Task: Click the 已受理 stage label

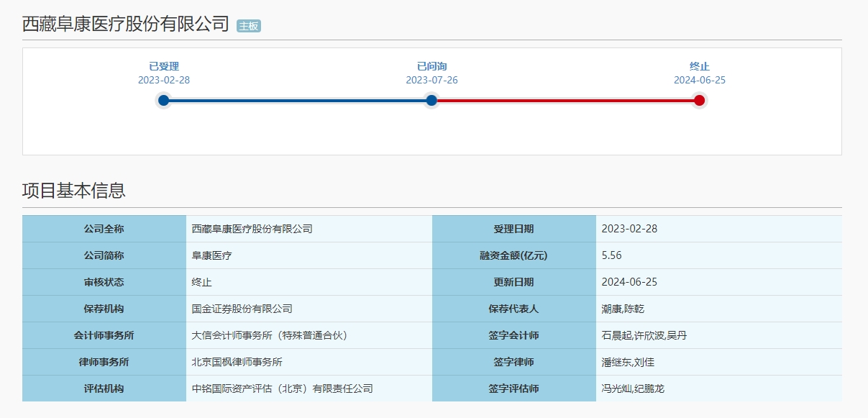Action: (x=164, y=66)
